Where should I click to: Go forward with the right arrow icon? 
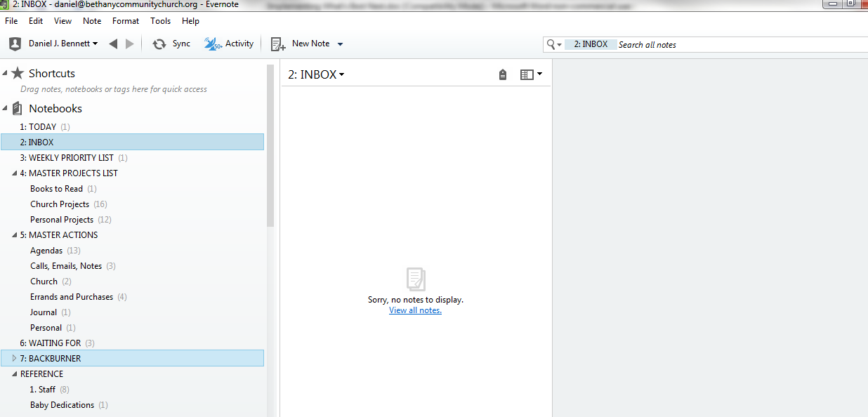(129, 44)
